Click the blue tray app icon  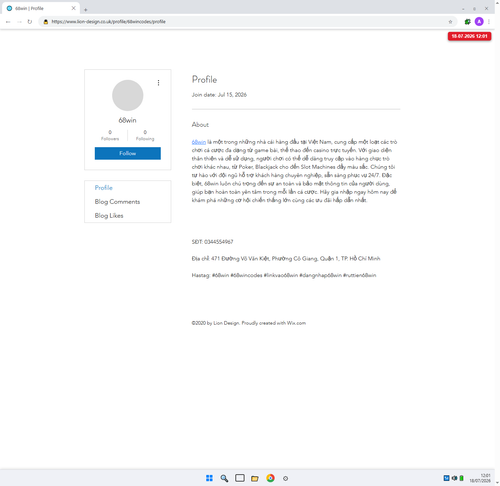click(x=446, y=478)
